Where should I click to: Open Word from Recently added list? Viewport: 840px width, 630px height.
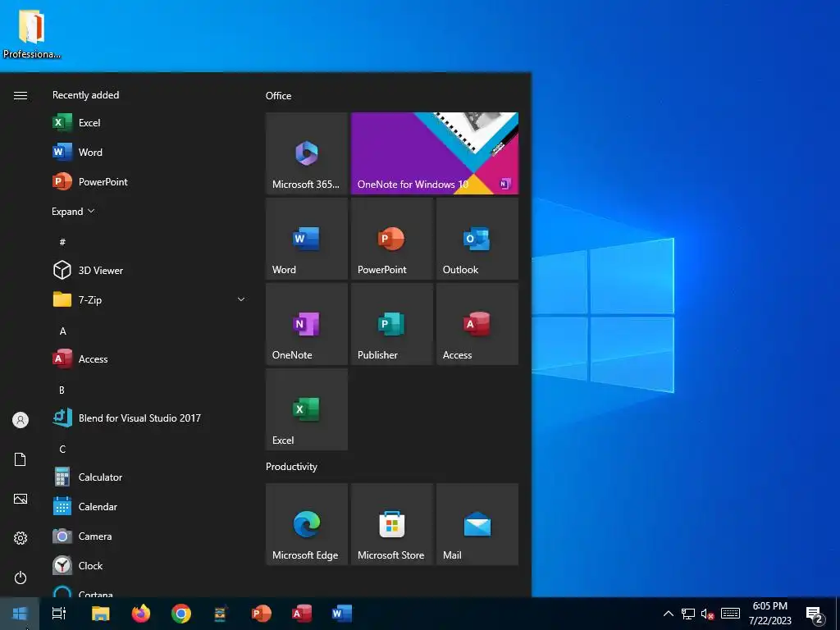pos(150,152)
